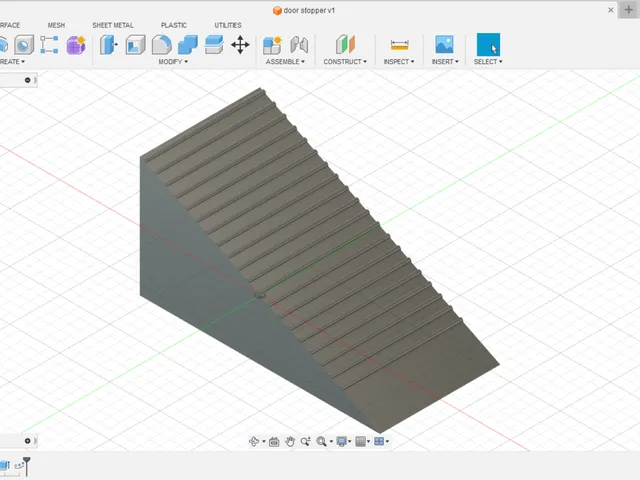The width and height of the screenshot is (640, 480).
Task: Activate the blue Select tool
Action: (x=488, y=44)
